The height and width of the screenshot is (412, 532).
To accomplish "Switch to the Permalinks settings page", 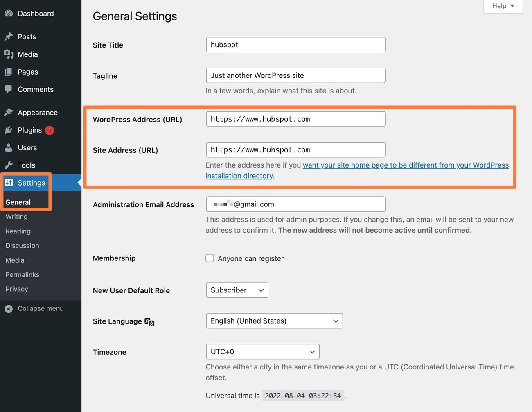I will pyautogui.click(x=22, y=274).
